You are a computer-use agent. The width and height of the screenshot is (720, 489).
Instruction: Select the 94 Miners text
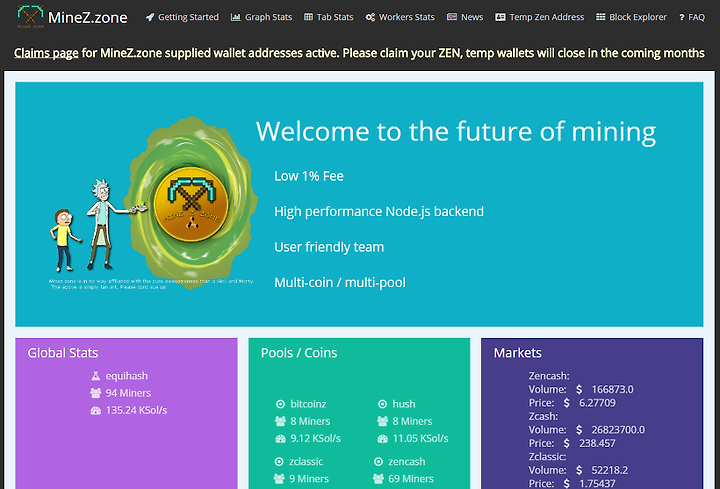128,393
